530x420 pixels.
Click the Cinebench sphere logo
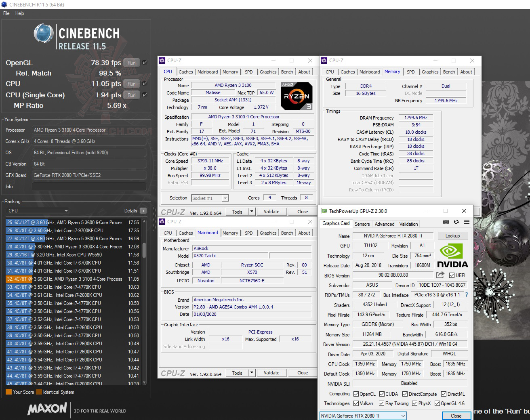tap(44, 34)
